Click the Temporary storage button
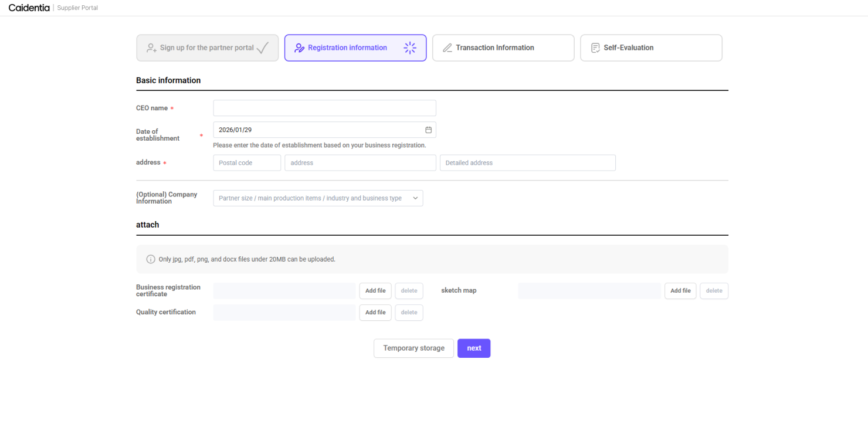Viewport: 868px width, 427px height. (413, 348)
